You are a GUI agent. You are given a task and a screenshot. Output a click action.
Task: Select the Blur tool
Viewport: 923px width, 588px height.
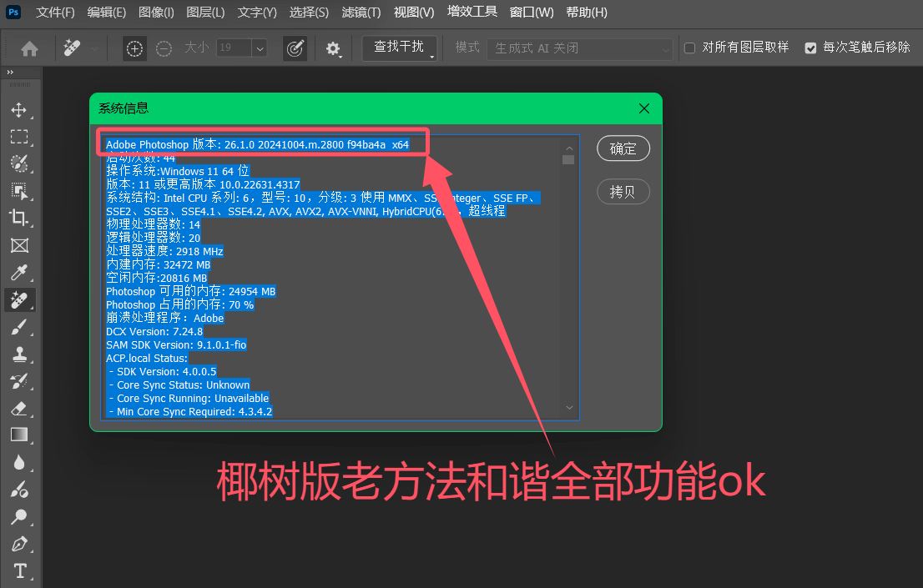(x=19, y=463)
